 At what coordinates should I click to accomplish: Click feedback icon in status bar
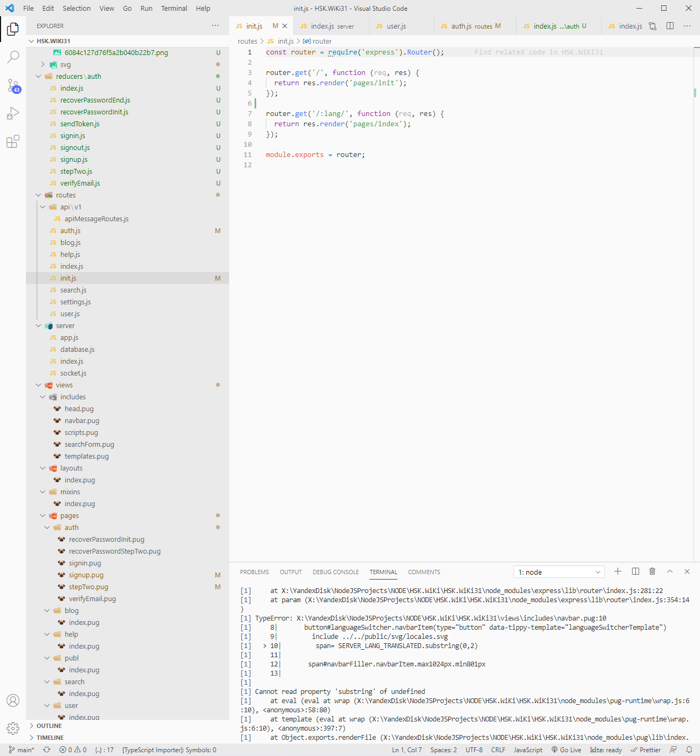coord(673,750)
